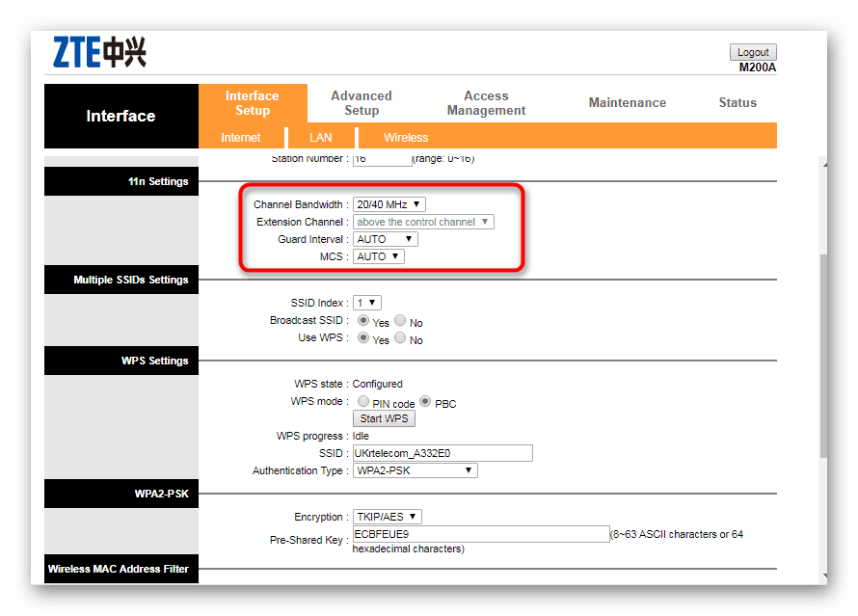Click the M200A model label
The height and width of the screenshot is (616, 858).
[x=758, y=67]
